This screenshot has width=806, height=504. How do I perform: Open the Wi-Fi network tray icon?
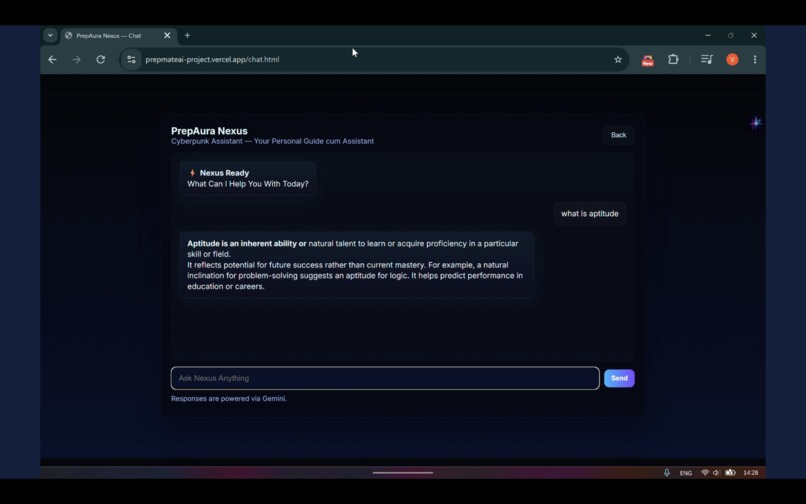[705, 473]
